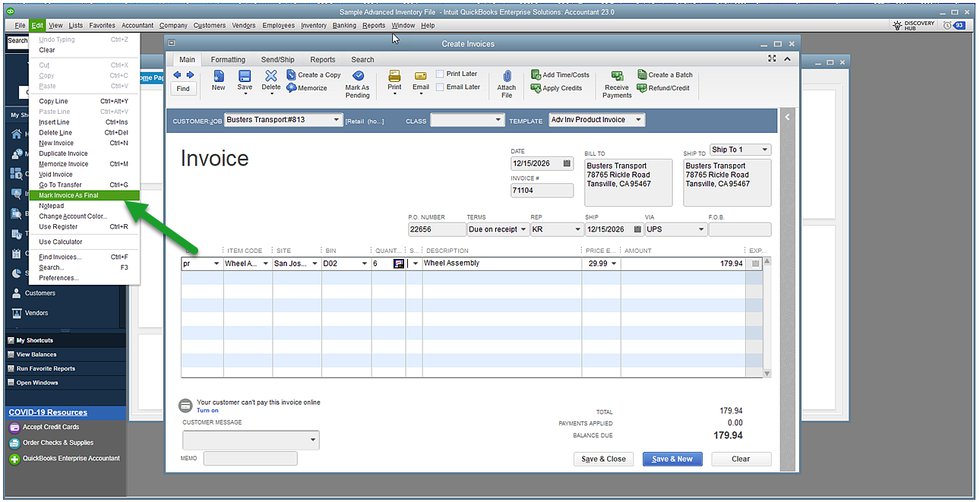This screenshot has width=980, height=502.
Task: Click the Memo input field
Action: coord(250,459)
